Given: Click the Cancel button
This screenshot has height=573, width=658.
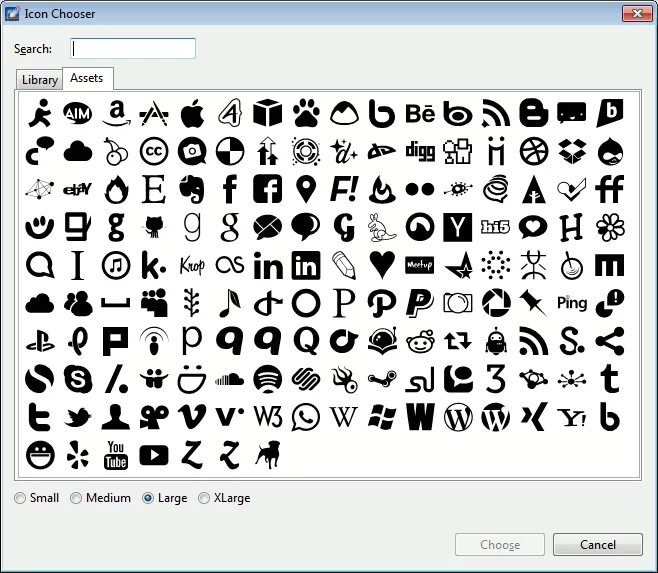Looking at the screenshot, I should click(598, 545).
